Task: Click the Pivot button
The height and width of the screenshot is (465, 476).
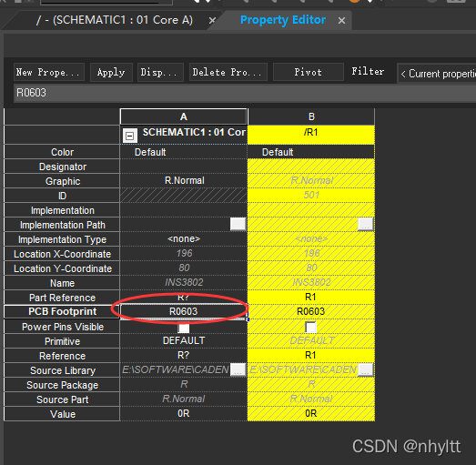Action: tap(309, 72)
